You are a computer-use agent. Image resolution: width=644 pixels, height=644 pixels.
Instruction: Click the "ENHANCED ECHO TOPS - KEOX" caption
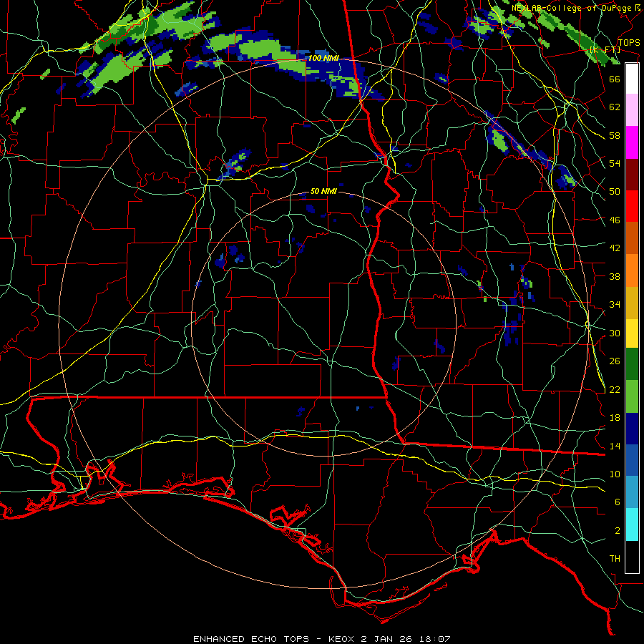(x=274, y=639)
